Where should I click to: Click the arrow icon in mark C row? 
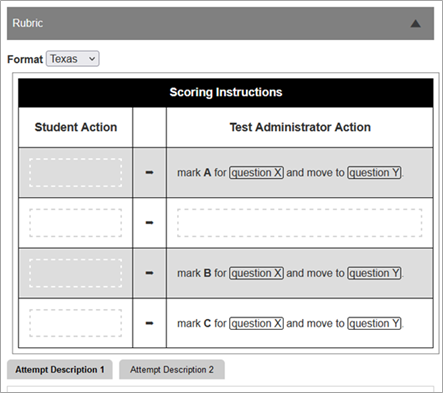click(149, 323)
